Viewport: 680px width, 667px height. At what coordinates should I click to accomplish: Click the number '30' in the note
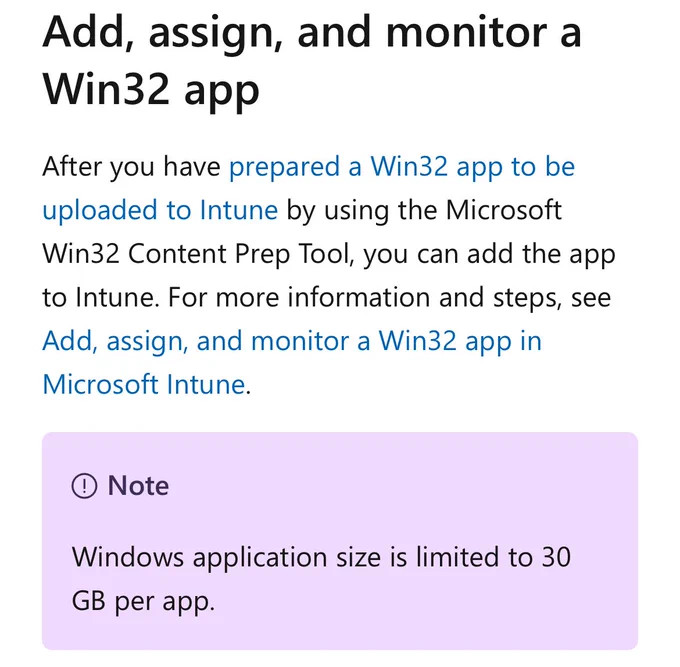coord(556,557)
